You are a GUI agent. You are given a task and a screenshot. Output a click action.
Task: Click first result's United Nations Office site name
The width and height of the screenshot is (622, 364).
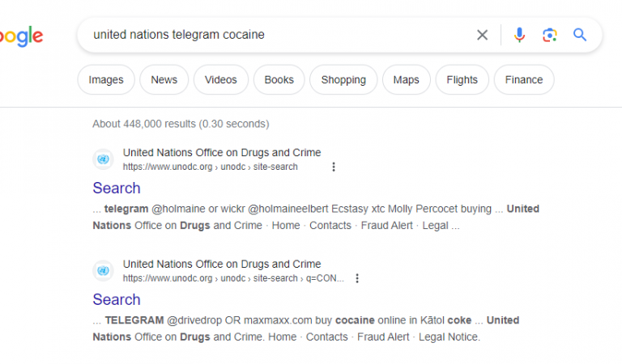pyautogui.click(x=222, y=153)
